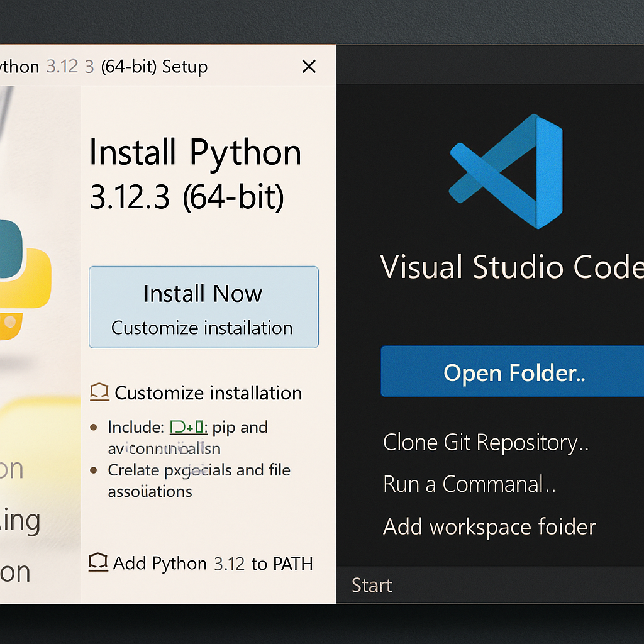Enable the Add Python 3.12 to PATH checkbox
This screenshot has height=644, width=644.
point(97,562)
